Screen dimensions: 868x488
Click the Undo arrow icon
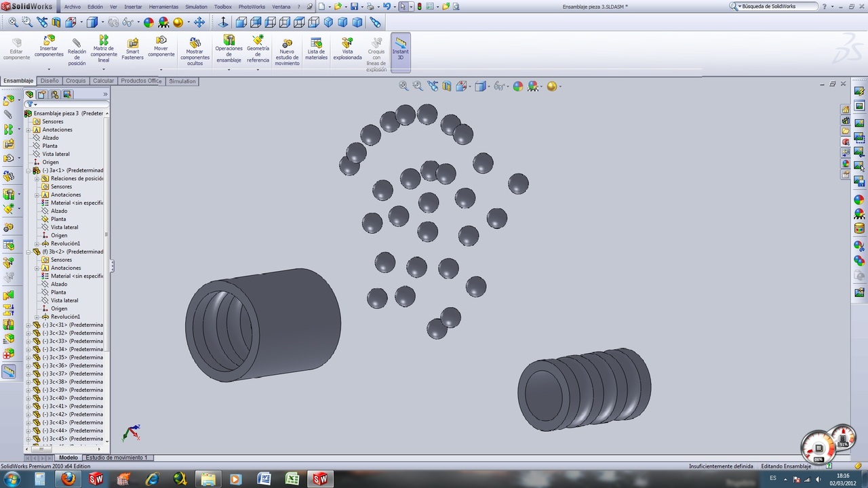(387, 6)
